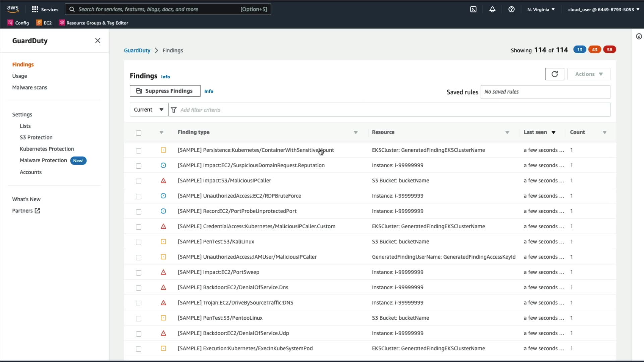Open the help question mark icon
Screen dimensions: 644x362
tap(511, 9)
